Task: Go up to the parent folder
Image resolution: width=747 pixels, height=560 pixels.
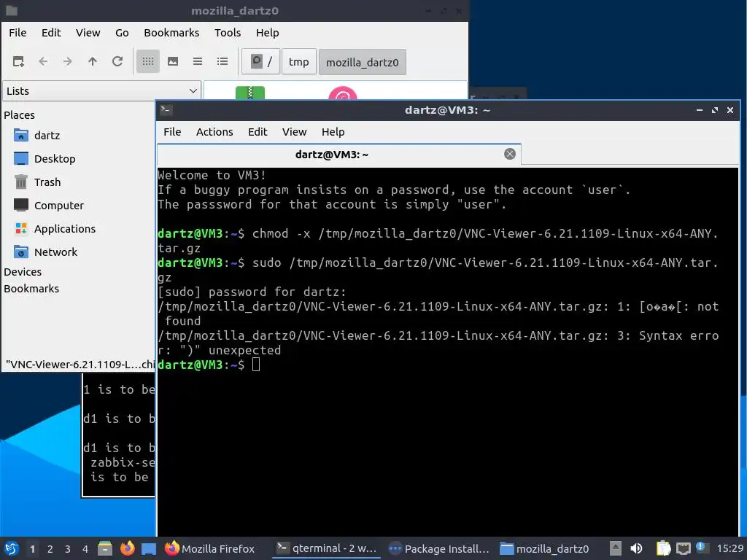Action: [x=93, y=61]
